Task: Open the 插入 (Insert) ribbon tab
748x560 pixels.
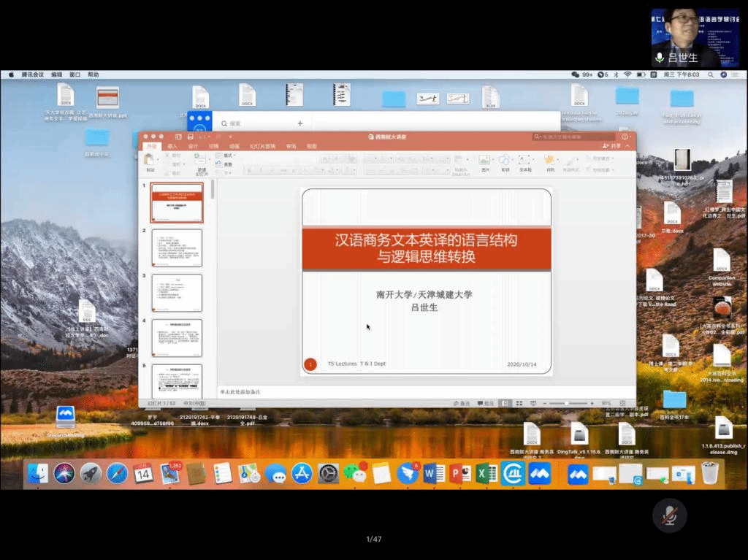Action: click(172, 147)
